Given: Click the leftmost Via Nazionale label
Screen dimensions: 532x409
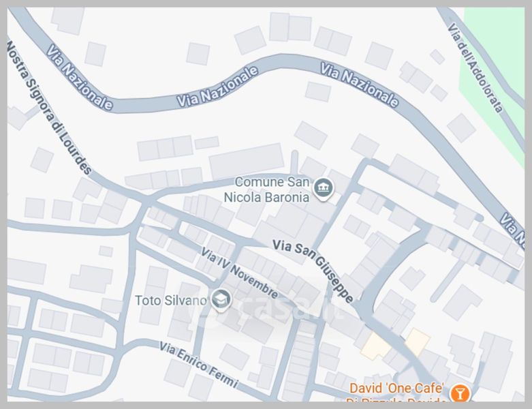Looking at the screenshot, I should point(80,78).
